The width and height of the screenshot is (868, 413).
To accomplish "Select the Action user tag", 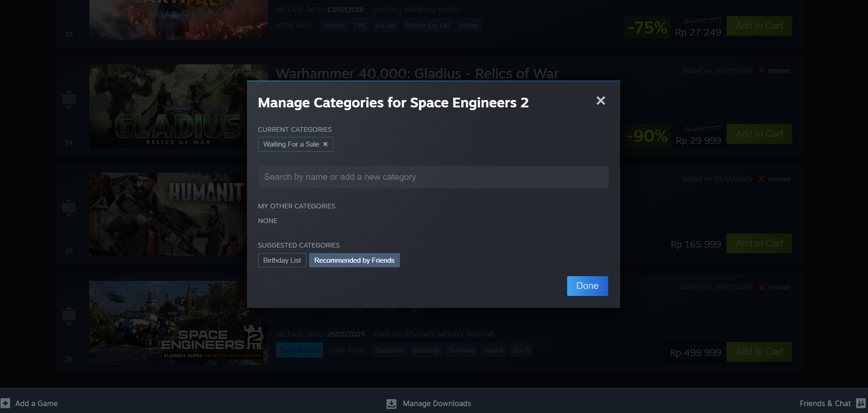I will click(x=334, y=25).
